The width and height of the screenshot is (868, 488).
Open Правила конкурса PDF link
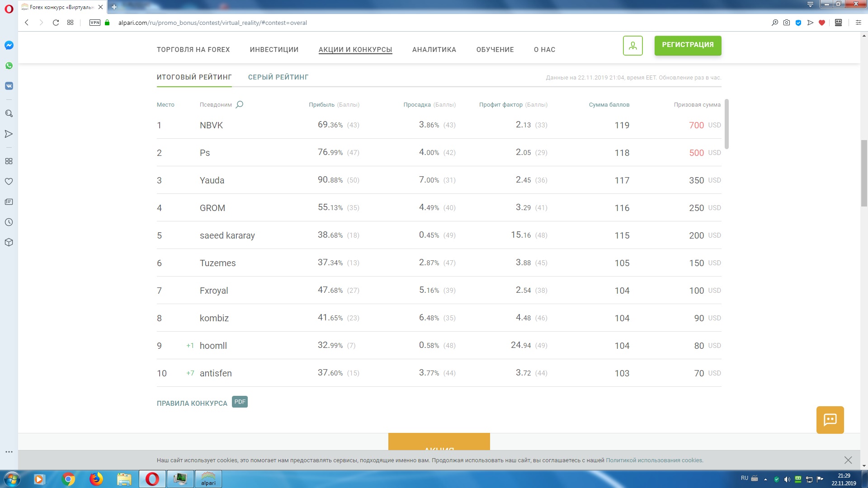192,403
